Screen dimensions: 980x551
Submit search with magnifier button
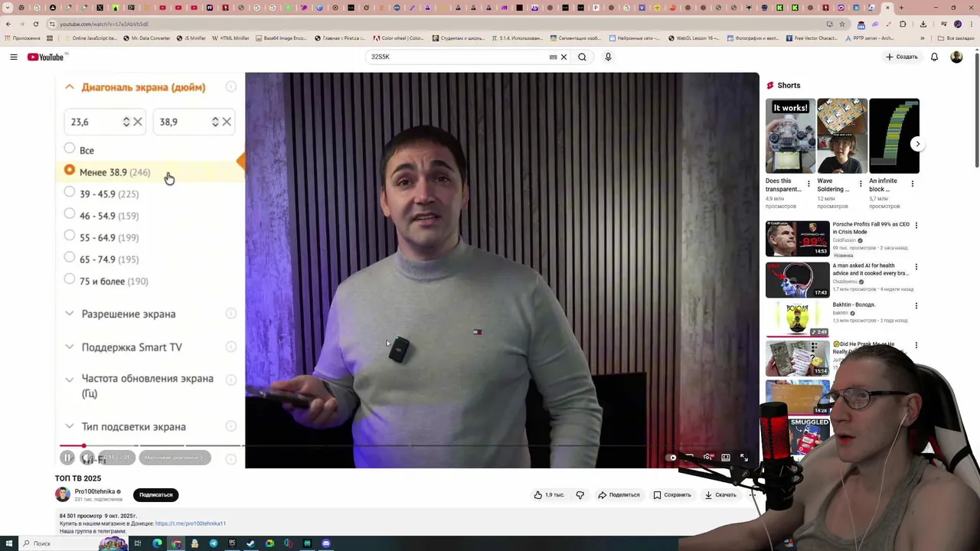coord(582,57)
